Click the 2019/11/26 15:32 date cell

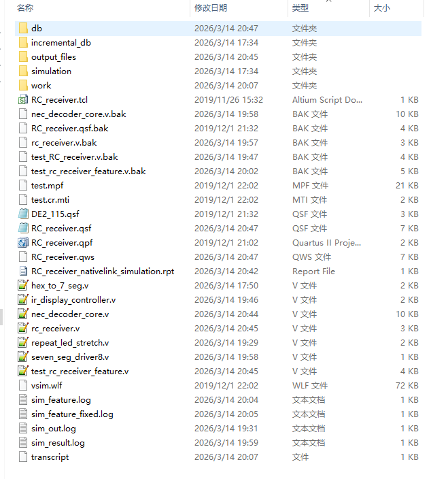[x=228, y=99]
